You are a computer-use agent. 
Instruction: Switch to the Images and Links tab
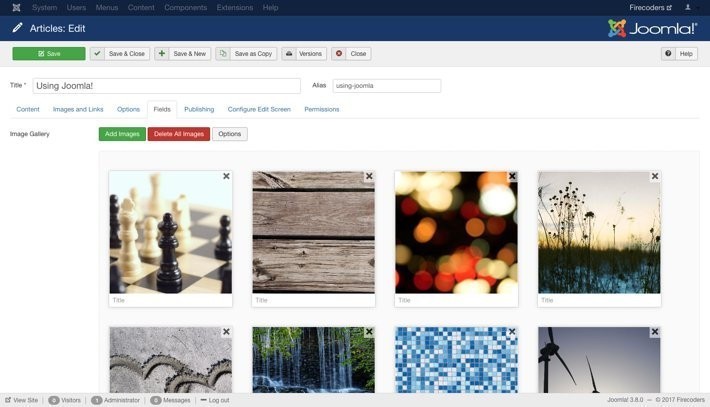(x=78, y=110)
